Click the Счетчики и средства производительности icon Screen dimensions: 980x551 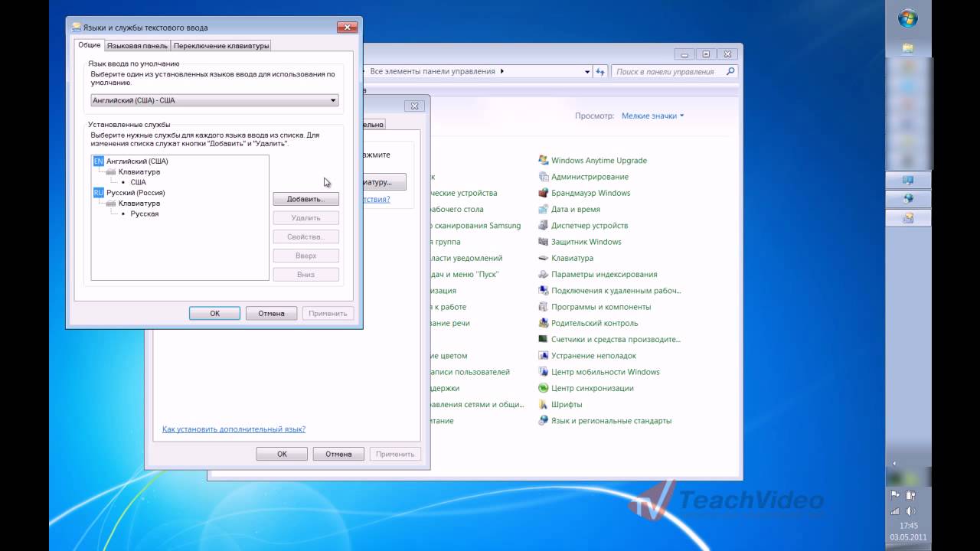click(x=544, y=339)
